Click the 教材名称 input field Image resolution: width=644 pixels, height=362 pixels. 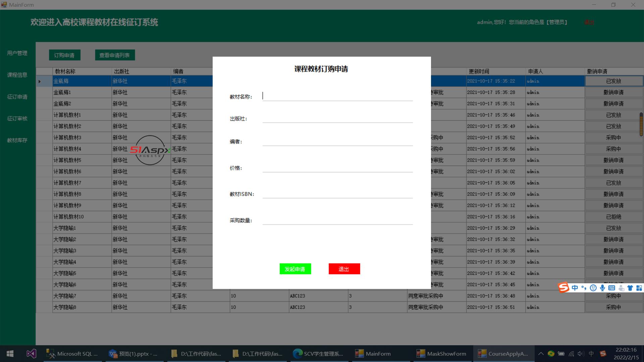click(337, 96)
